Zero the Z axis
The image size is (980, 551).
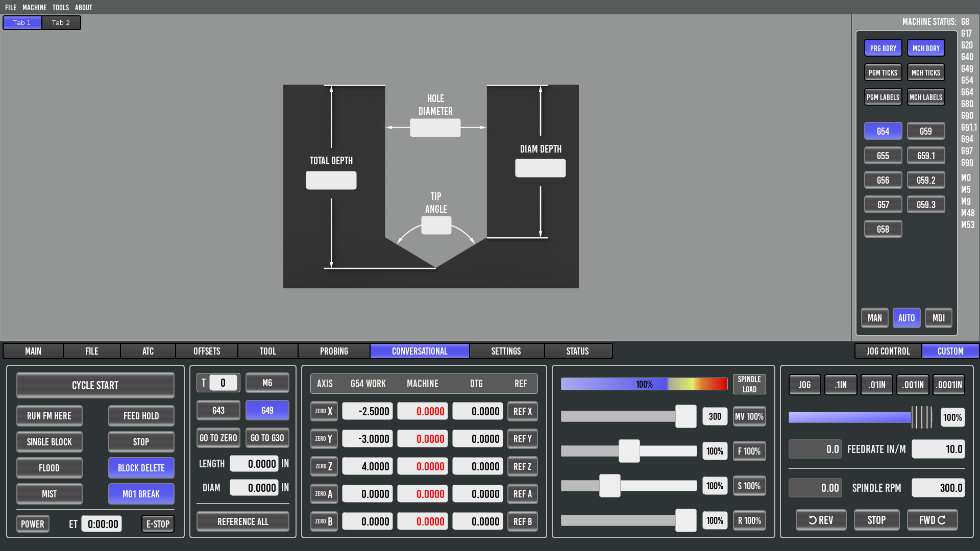(324, 466)
